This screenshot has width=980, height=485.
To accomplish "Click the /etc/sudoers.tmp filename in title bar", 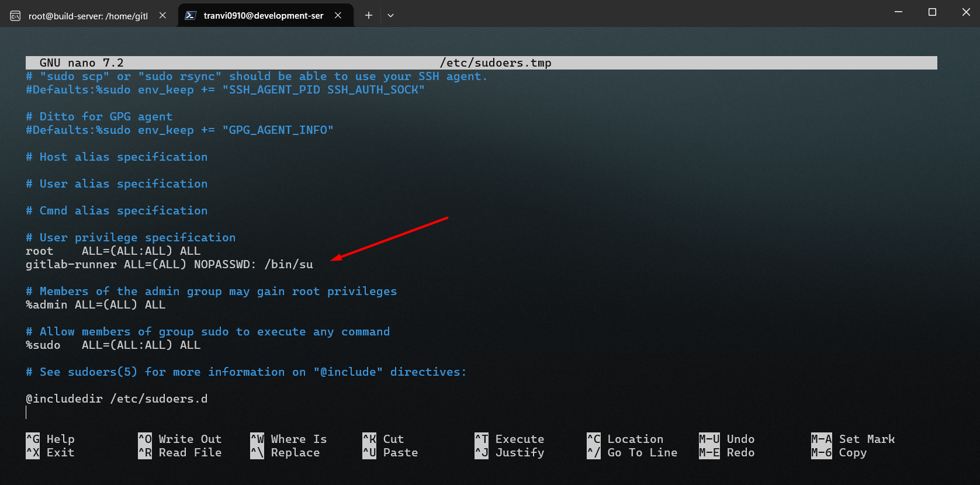I will pos(495,63).
